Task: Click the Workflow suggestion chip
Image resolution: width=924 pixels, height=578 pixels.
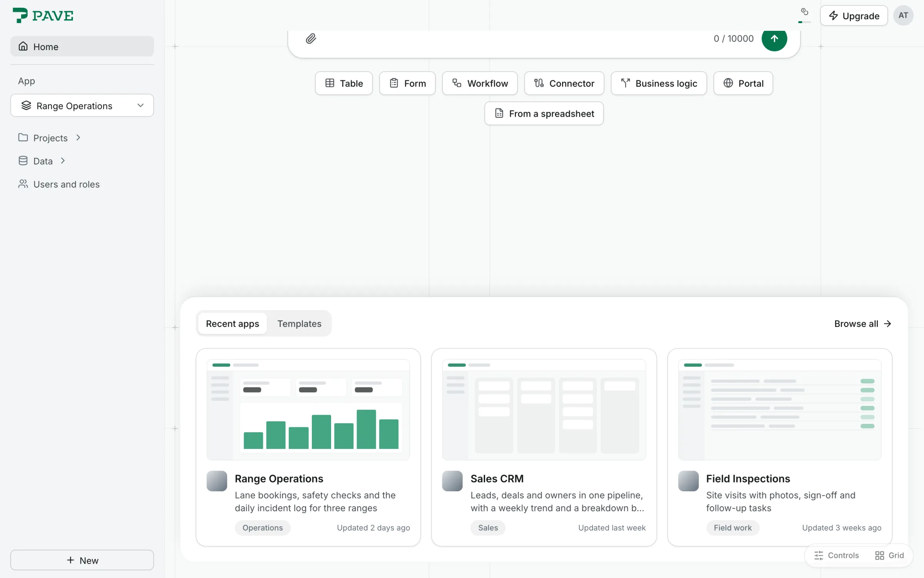Action: [480, 83]
